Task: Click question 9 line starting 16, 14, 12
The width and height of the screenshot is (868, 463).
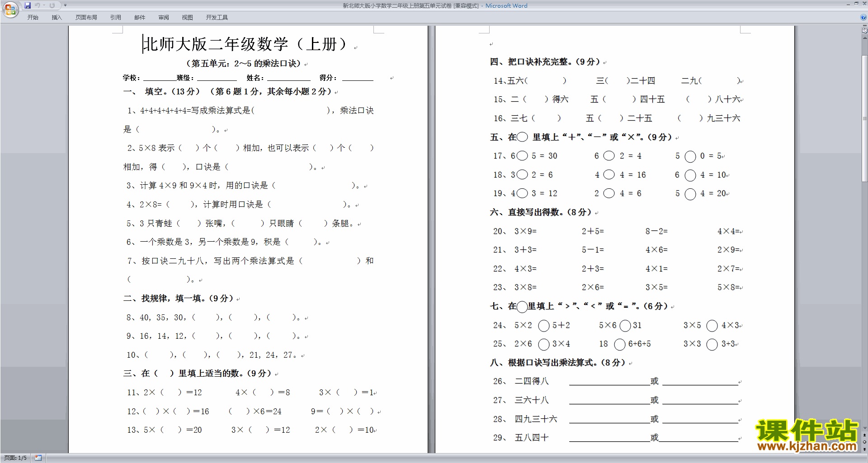Action: tap(214, 336)
